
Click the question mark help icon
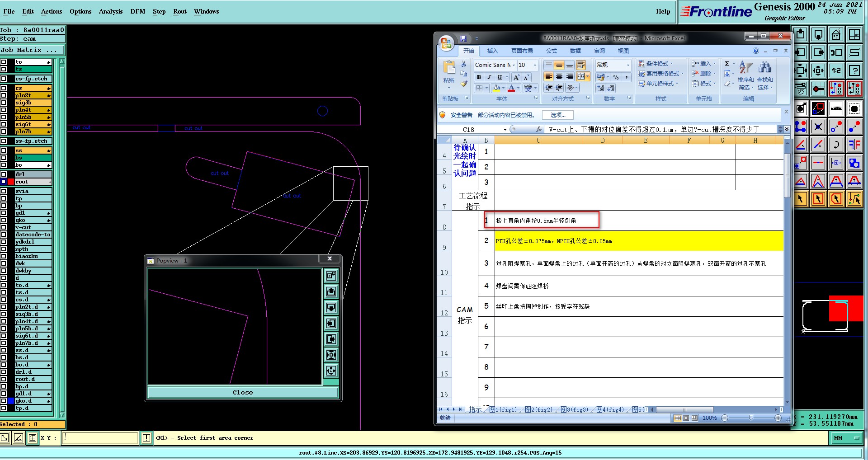[854, 70]
